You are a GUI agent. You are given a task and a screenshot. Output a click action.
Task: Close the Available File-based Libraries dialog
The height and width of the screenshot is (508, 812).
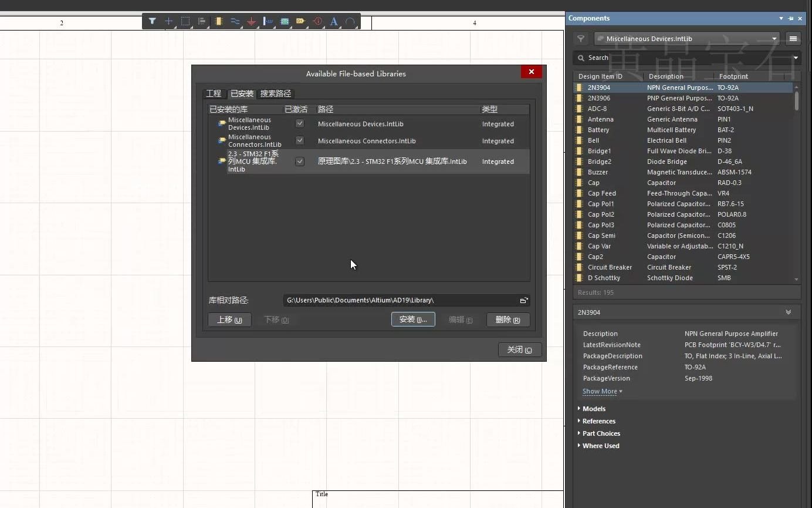coord(531,72)
